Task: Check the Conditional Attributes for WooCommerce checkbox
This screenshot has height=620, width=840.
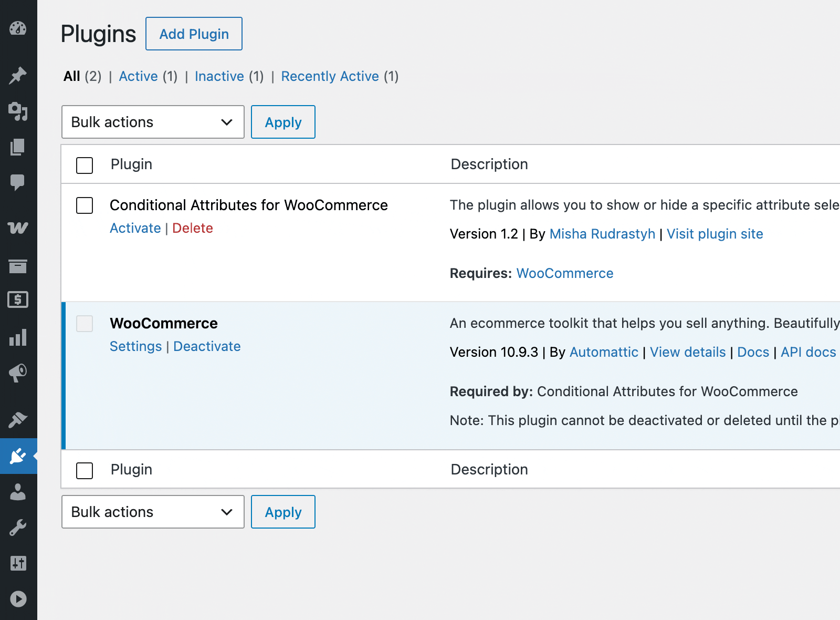Action: [x=85, y=205]
